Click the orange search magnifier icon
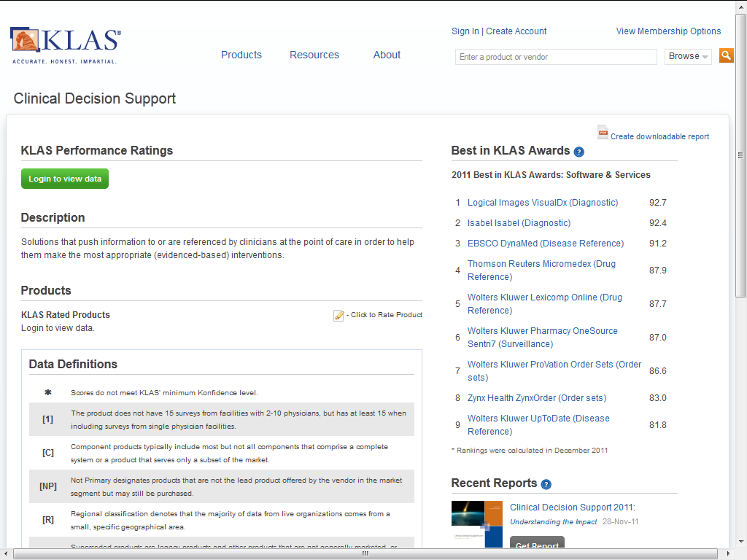The image size is (747, 560). click(x=726, y=55)
